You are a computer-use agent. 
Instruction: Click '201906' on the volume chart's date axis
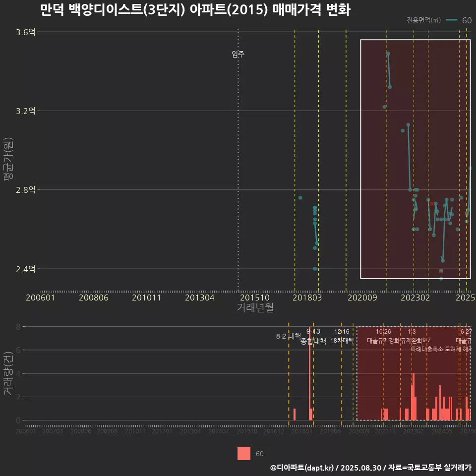[330, 431]
